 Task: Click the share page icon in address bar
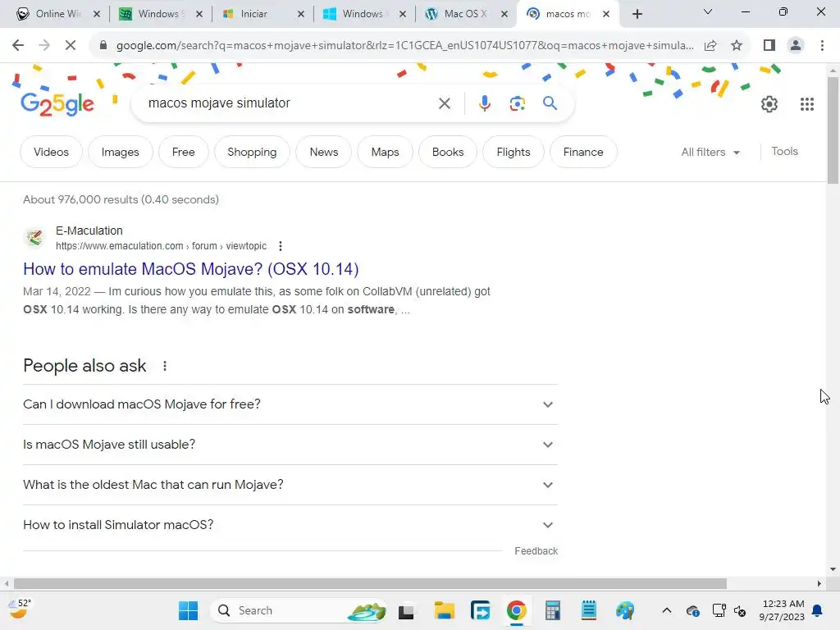[710, 46]
